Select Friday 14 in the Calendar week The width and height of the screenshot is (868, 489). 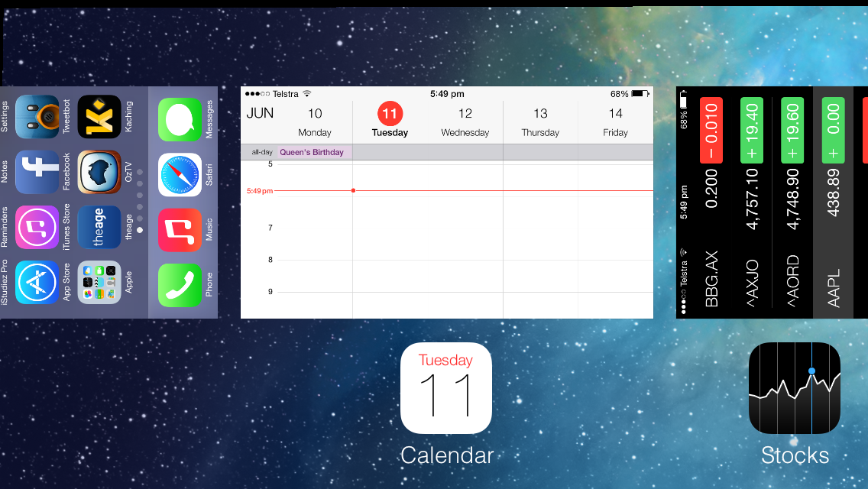click(616, 121)
